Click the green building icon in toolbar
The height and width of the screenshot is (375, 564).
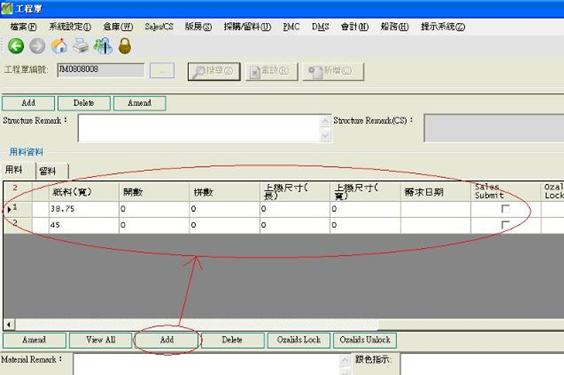[x=103, y=46]
